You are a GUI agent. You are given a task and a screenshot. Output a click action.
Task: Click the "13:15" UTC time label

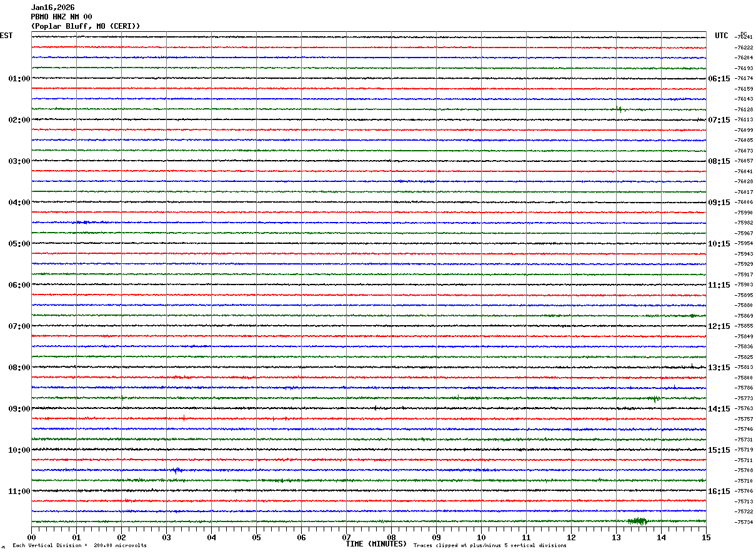point(719,368)
